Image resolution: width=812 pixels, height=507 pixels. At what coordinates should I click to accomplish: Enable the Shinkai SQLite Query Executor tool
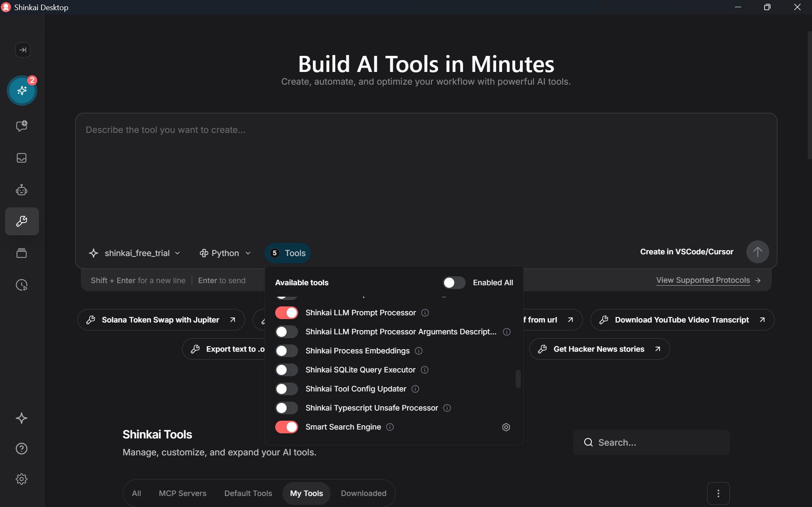tap(286, 369)
